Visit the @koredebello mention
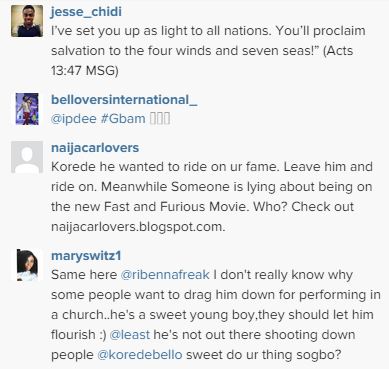Screen dimensions: 389x369 tap(140, 355)
